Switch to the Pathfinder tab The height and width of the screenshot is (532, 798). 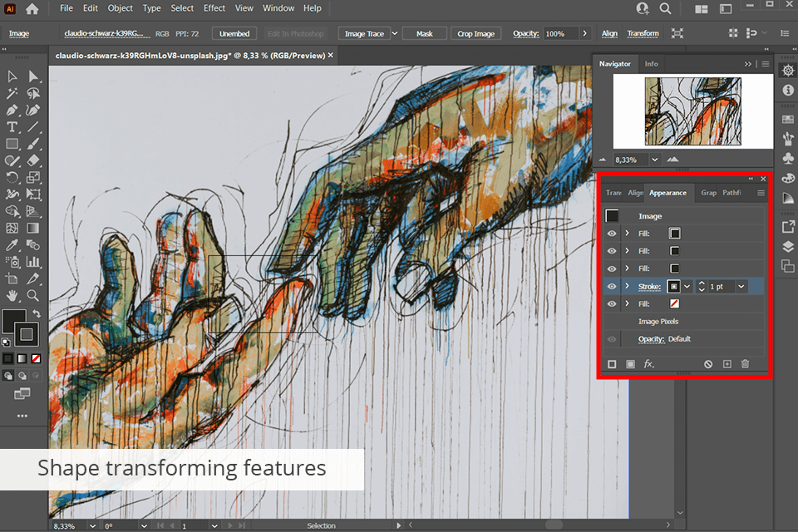[731, 193]
